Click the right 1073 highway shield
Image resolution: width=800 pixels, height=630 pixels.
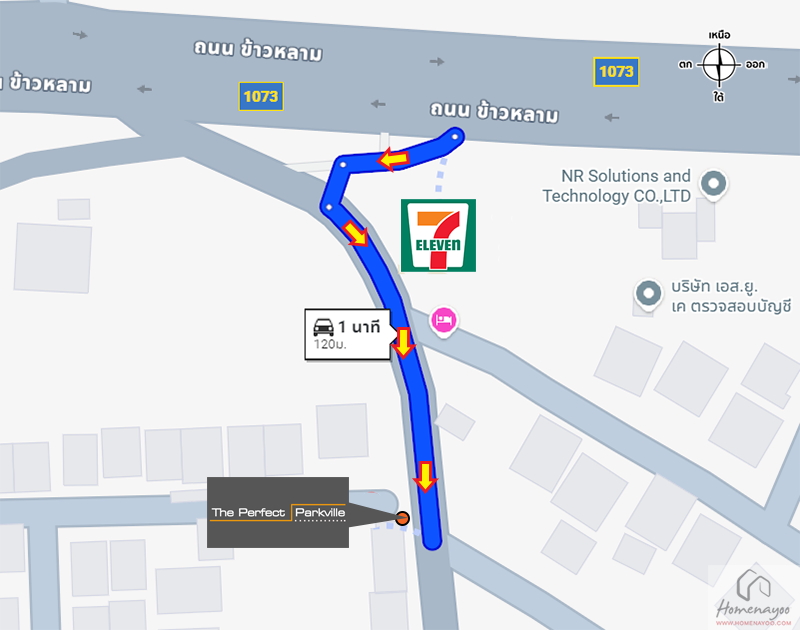point(616,72)
